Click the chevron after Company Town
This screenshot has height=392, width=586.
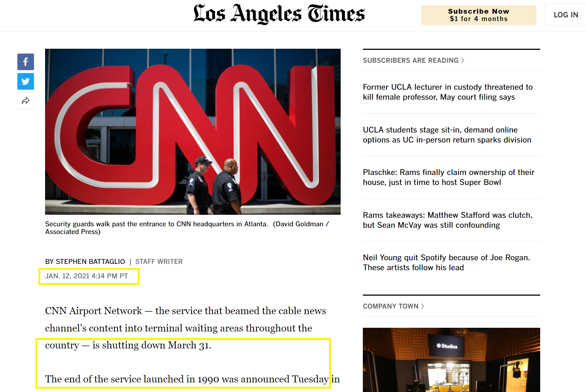(422, 306)
